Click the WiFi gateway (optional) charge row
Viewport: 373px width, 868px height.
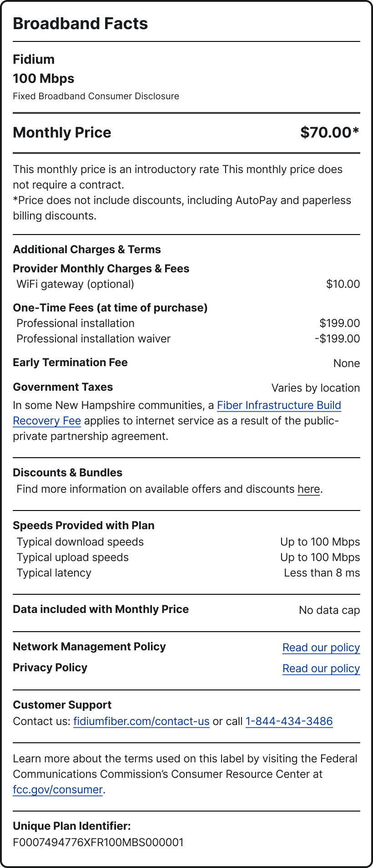(x=75, y=284)
